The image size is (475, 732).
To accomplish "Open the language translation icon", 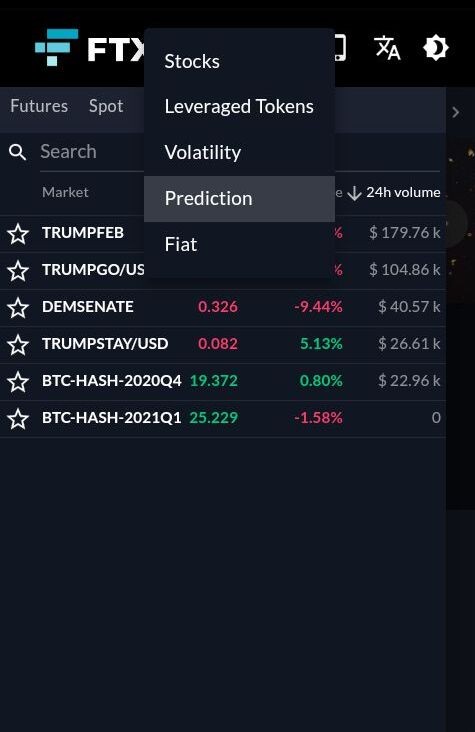I will click(387, 48).
